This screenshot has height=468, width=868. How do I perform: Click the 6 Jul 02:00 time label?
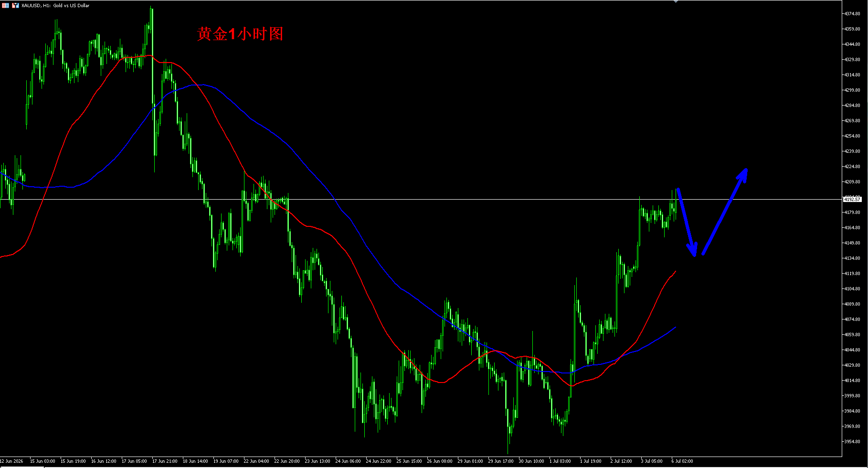pyautogui.click(x=682, y=461)
